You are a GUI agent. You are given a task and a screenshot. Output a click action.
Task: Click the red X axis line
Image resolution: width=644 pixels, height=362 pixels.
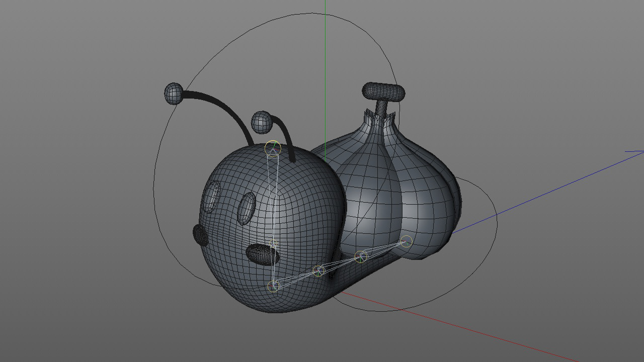pyautogui.click(x=478, y=333)
